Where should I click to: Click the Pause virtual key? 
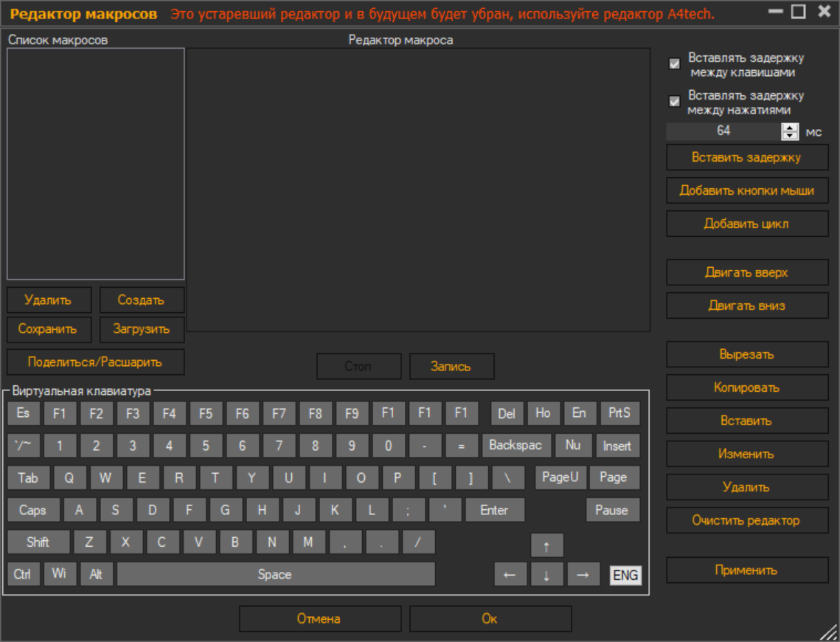click(613, 510)
